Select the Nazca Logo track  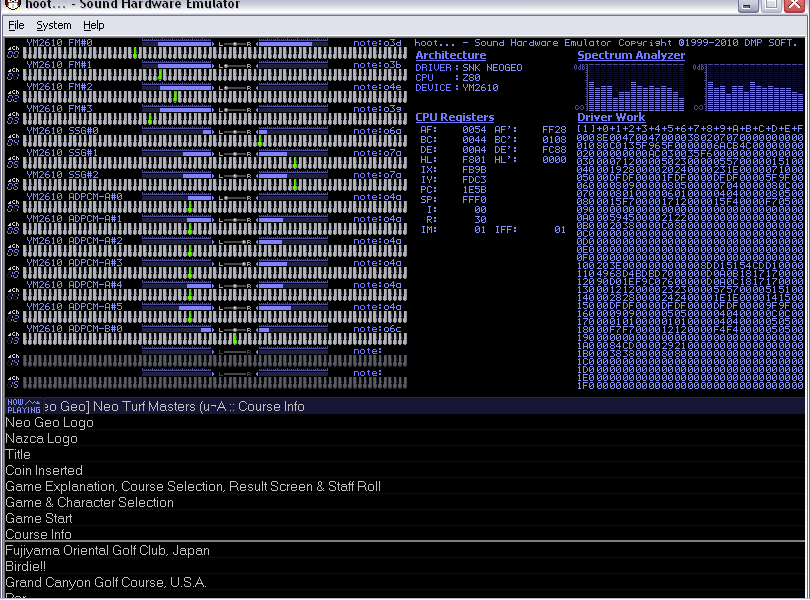point(41,438)
